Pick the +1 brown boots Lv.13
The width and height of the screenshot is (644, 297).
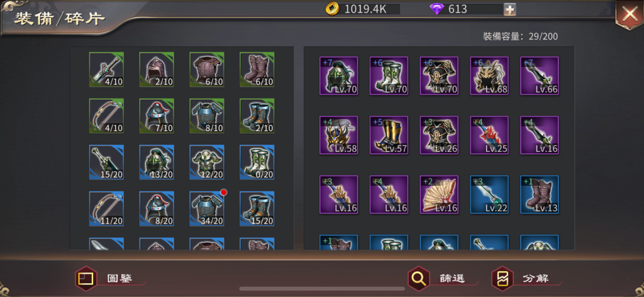539,195
